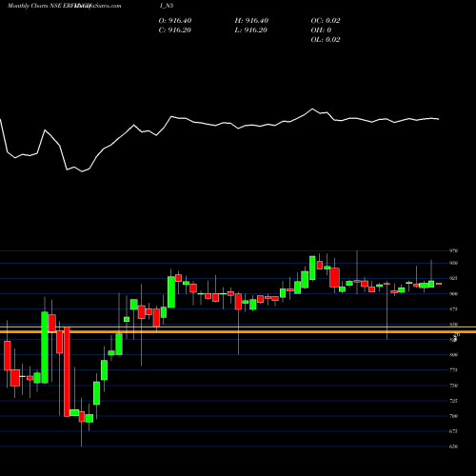Image resolution: width=476 pixels, height=476 pixels.
Task: Click the 850 price axis label
Action: (453, 325)
